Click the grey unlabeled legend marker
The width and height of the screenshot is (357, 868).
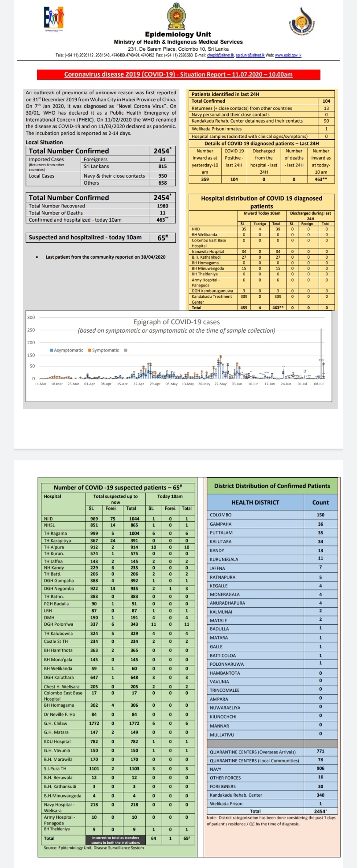(126, 350)
